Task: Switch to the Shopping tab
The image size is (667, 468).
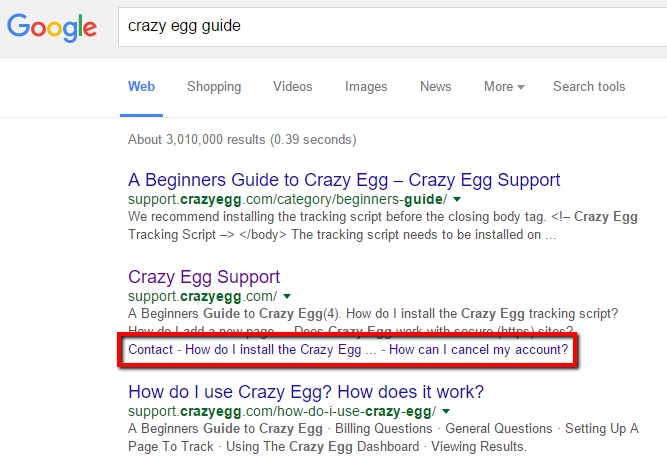Action: click(x=214, y=86)
